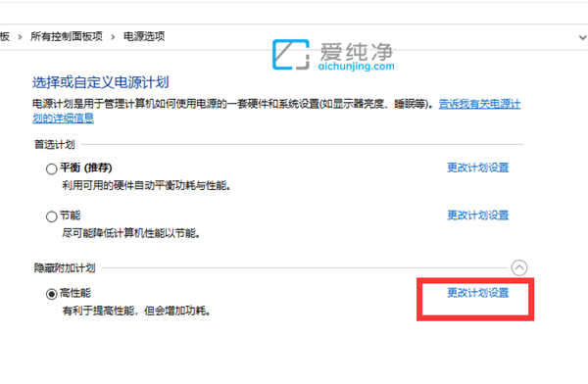
Task: Click the description 利用可用的硬件自动平衡功耗与性能。
Action: pos(146,185)
